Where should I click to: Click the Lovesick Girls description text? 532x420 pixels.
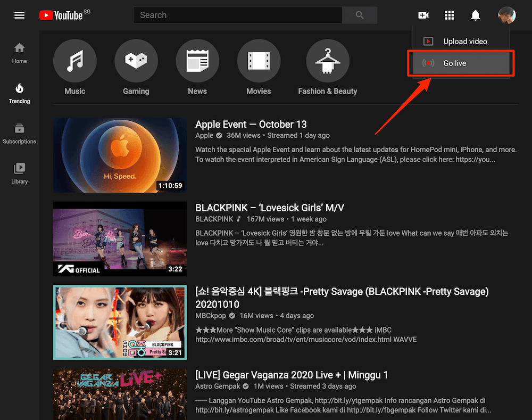pos(352,237)
